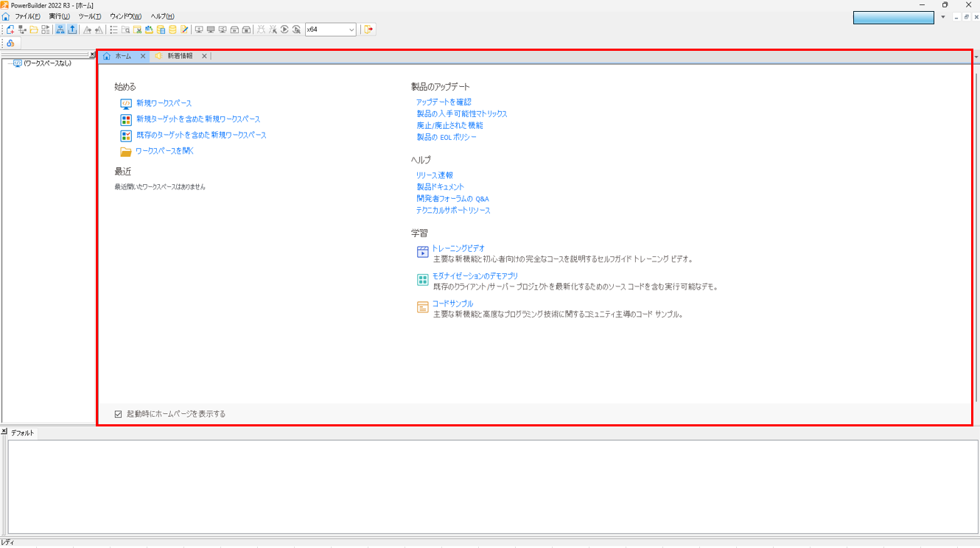Click the Next Error toolbar icon
This screenshot has height=548, width=980.
coord(87,29)
